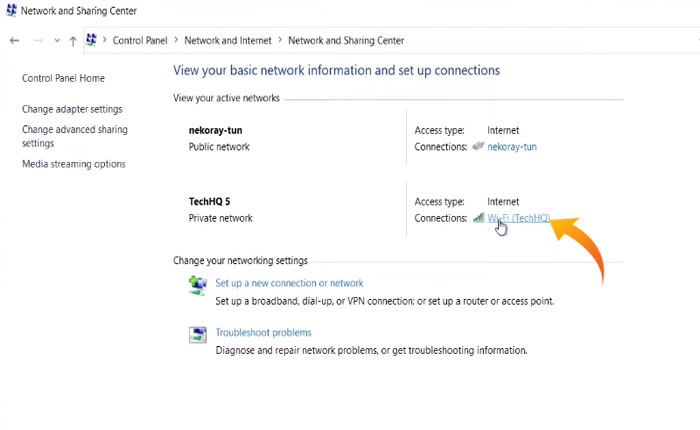Click the Forward navigation arrow

(x=38, y=40)
